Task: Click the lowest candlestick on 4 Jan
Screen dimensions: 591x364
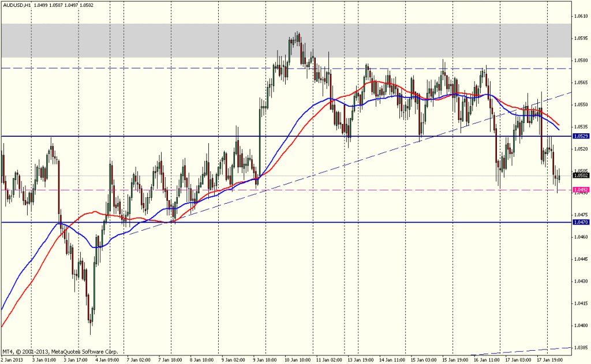Action: click(x=90, y=323)
